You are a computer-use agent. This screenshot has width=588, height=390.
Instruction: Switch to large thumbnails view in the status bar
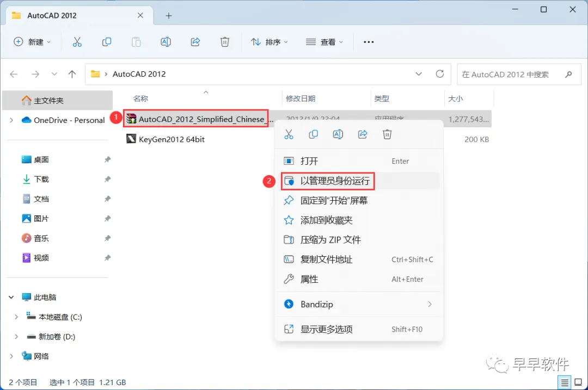[x=578, y=382]
